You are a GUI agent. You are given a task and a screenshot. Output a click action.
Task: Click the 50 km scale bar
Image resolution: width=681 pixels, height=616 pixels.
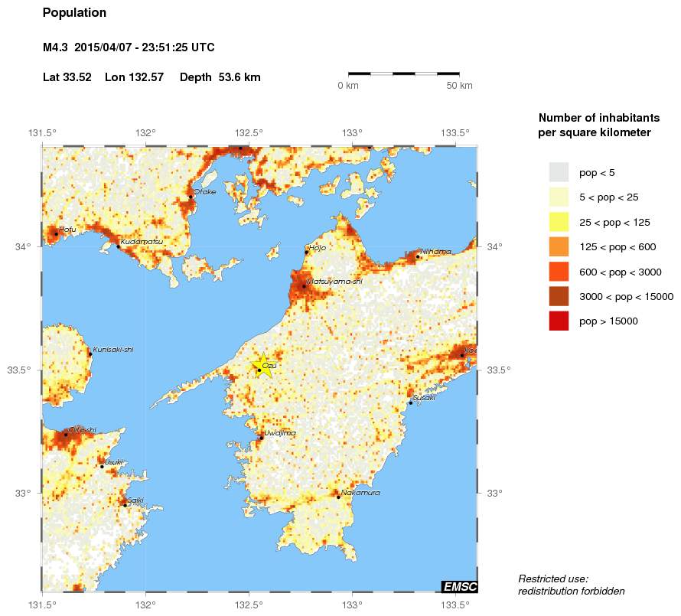coord(404,73)
